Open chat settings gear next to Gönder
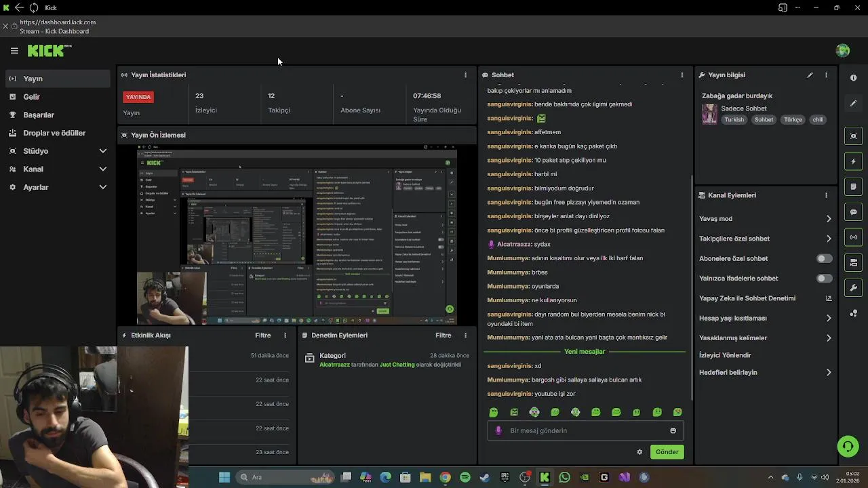This screenshot has height=488, width=868. point(639,452)
